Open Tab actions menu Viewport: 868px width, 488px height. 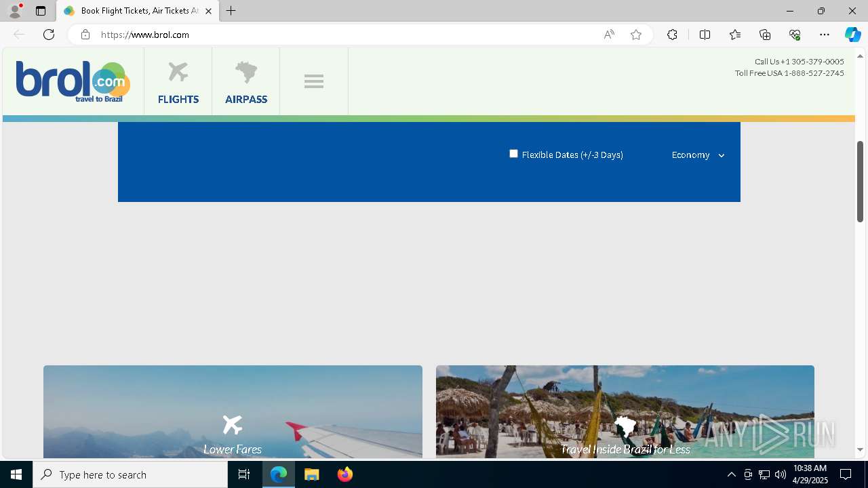click(x=41, y=11)
